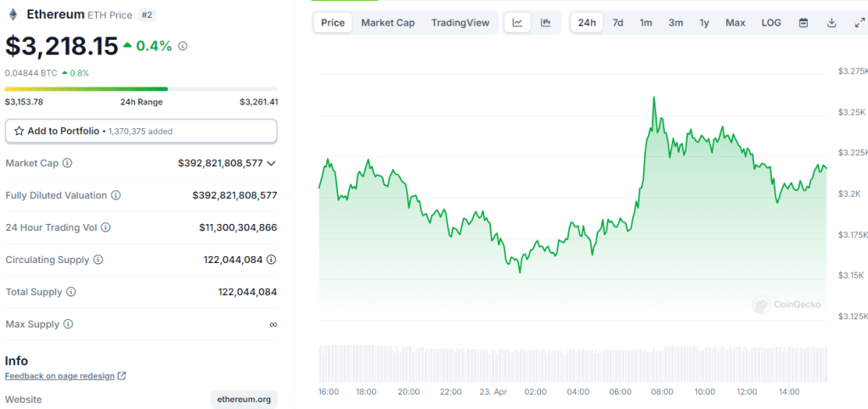Switch to line chart view icon

[517, 23]
